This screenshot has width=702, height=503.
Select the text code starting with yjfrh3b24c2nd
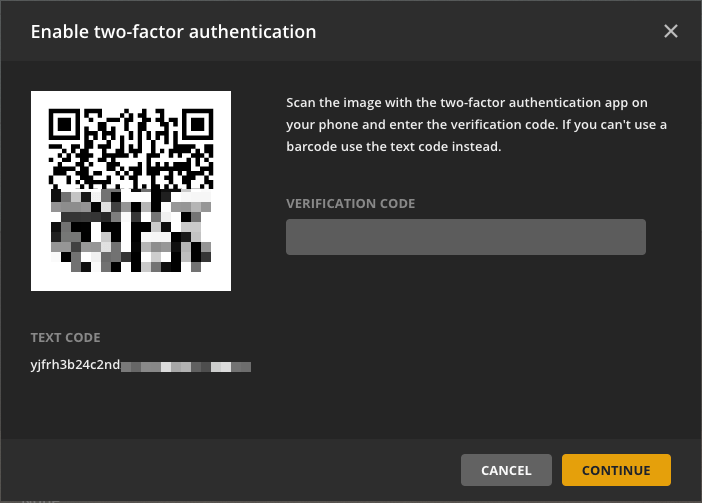click(x=141, y=365)
